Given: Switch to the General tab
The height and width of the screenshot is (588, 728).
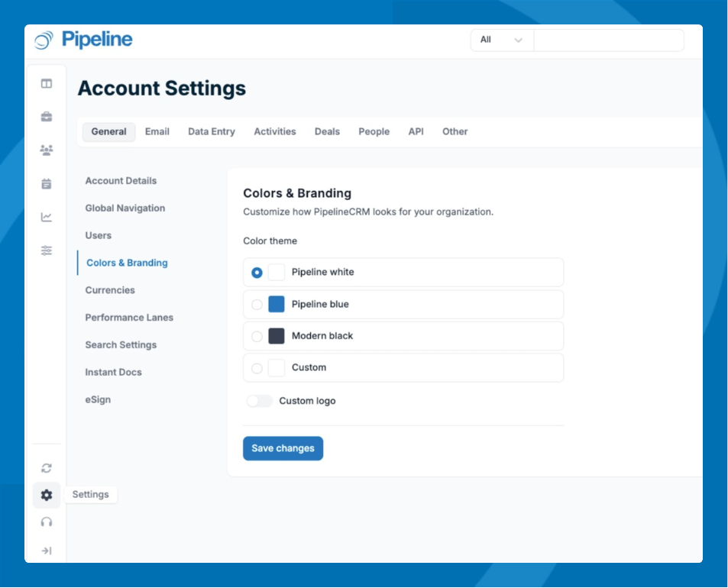Looking at the screenshot, I should point(108,132).
